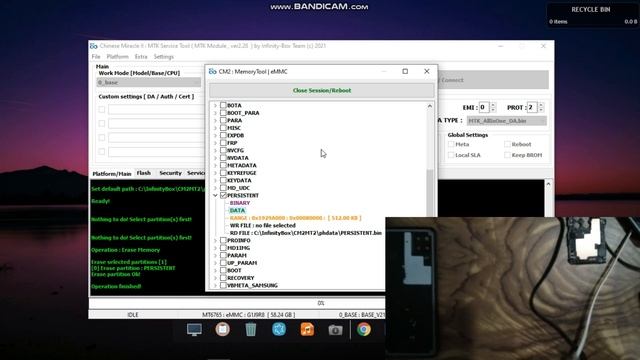Switch to the Security tab
This screenshot has width=640, height=360.
point(170,173)
